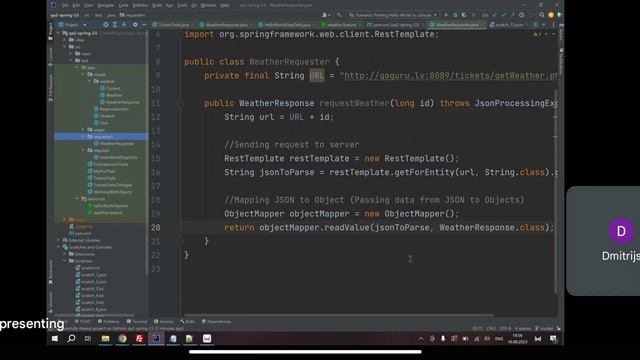The width and height of the screenshot is (640, 360).
Task: Open the Services tool window
Action: tap(164, 322)
